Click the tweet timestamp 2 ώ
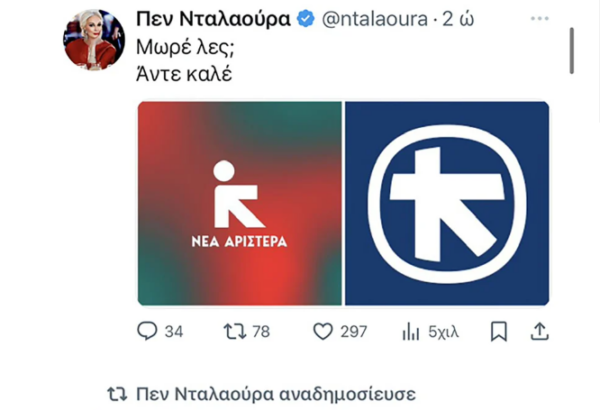The image size is (600, 410). (458, 19)
